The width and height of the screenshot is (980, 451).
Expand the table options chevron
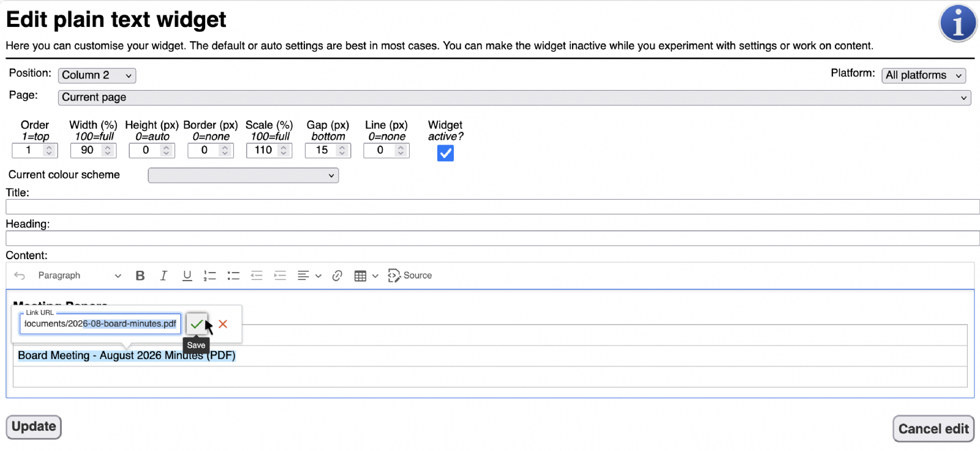(x=375, y=276)
